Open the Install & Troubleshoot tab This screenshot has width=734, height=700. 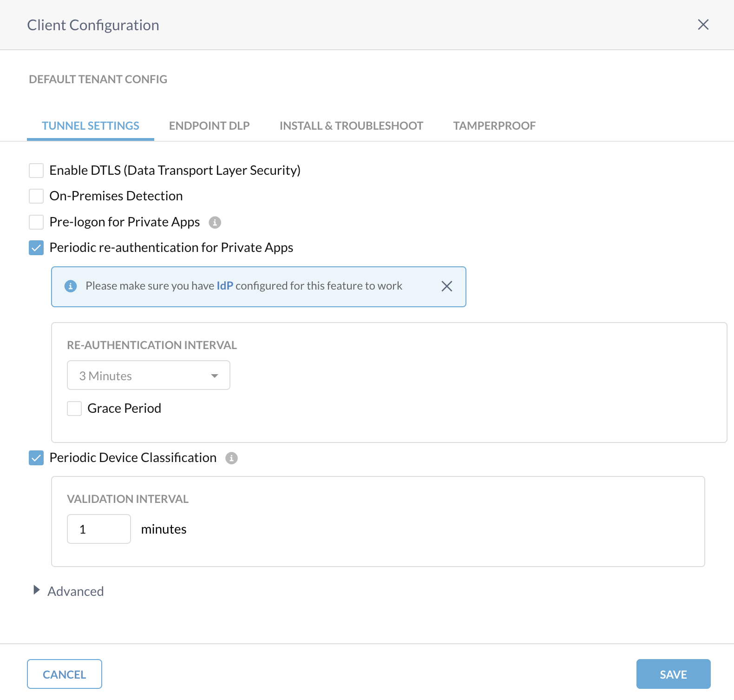(x=351, y=126)
